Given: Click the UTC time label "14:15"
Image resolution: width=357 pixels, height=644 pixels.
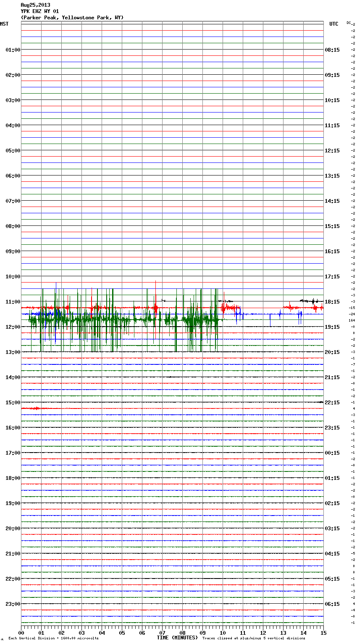Looking at the screenshot, I should click(332, 201).
